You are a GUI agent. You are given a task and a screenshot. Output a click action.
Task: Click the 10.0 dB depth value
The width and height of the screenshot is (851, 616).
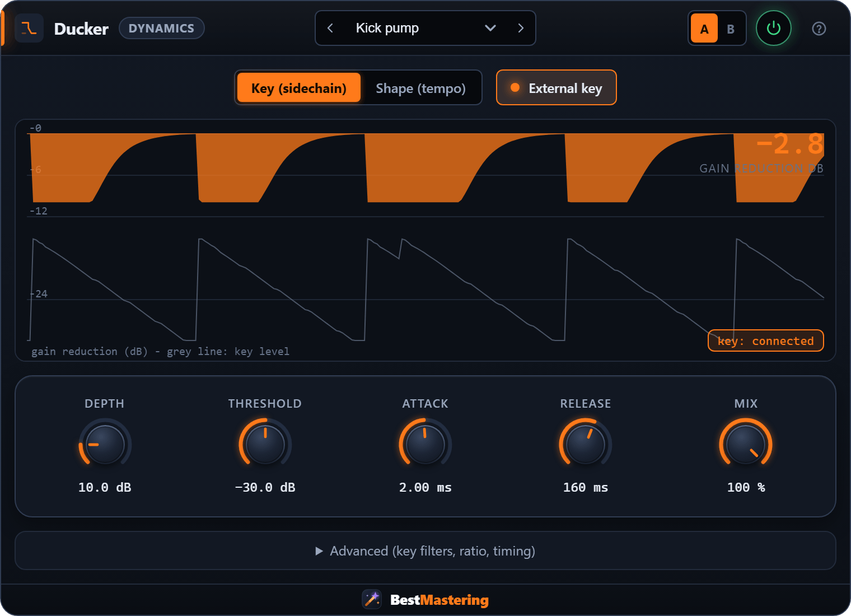105,487
